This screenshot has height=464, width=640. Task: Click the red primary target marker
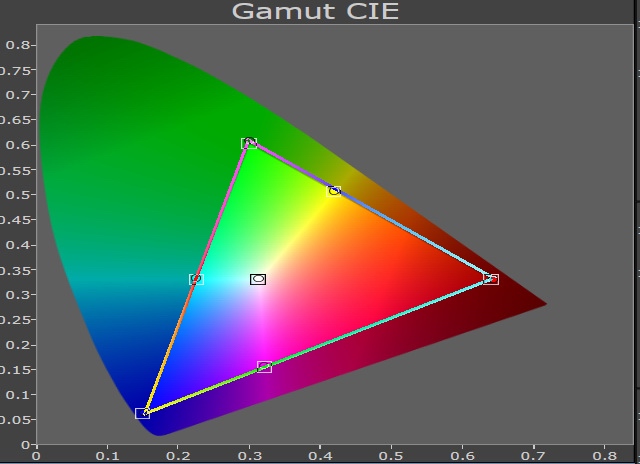coord(491,279)
